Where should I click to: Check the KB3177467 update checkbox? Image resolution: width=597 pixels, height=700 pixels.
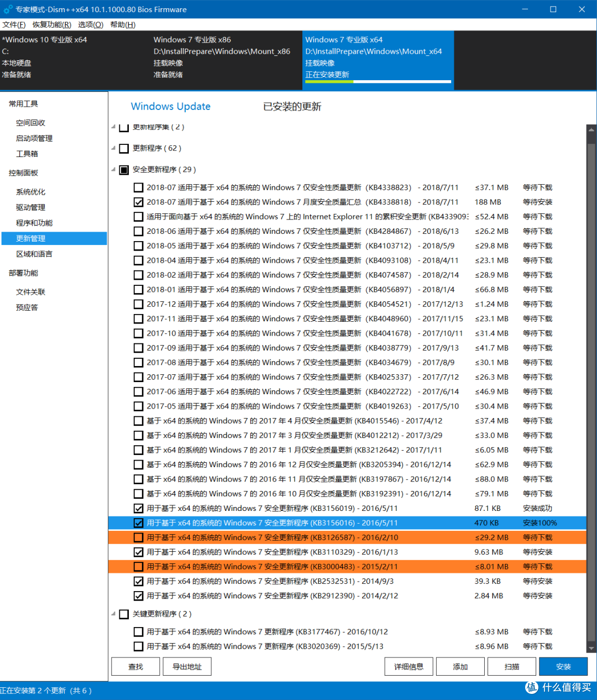[138, 632]
